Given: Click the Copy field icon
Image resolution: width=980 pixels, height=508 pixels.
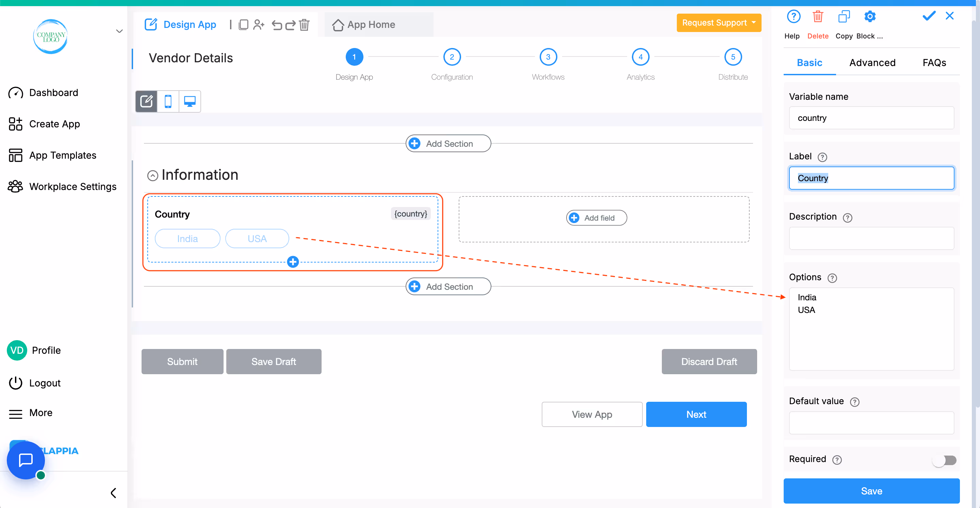Looking at the screenshot, I should click(x=844, y=17).
